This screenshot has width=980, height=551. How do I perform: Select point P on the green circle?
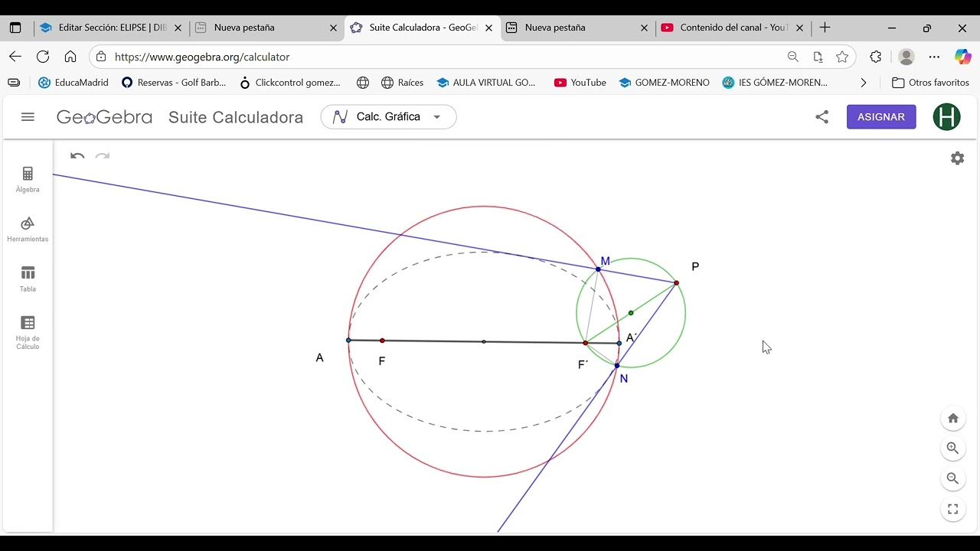click(x=676, y=283)
